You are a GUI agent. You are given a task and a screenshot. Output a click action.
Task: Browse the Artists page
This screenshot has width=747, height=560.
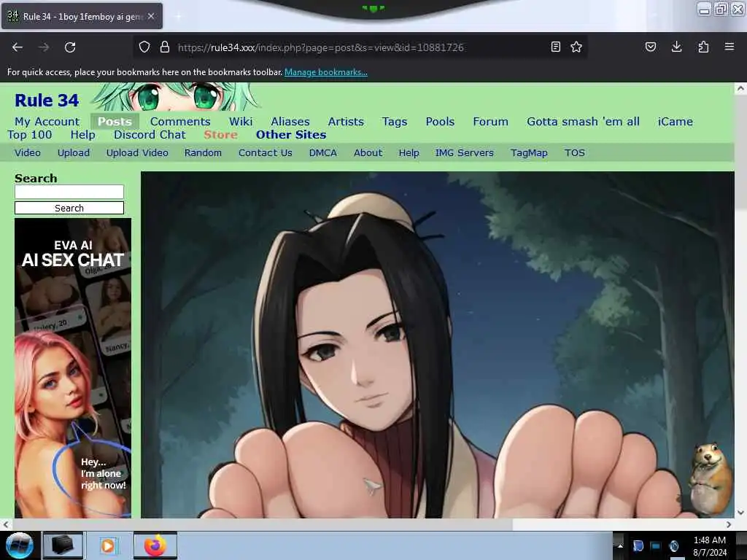(x=346, y=122)
